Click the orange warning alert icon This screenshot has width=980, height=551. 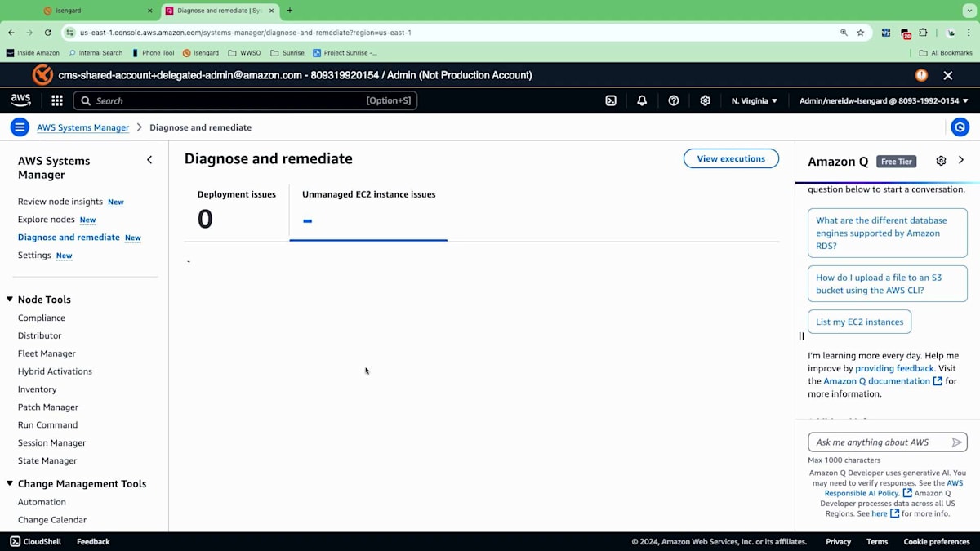click(921, 75)
